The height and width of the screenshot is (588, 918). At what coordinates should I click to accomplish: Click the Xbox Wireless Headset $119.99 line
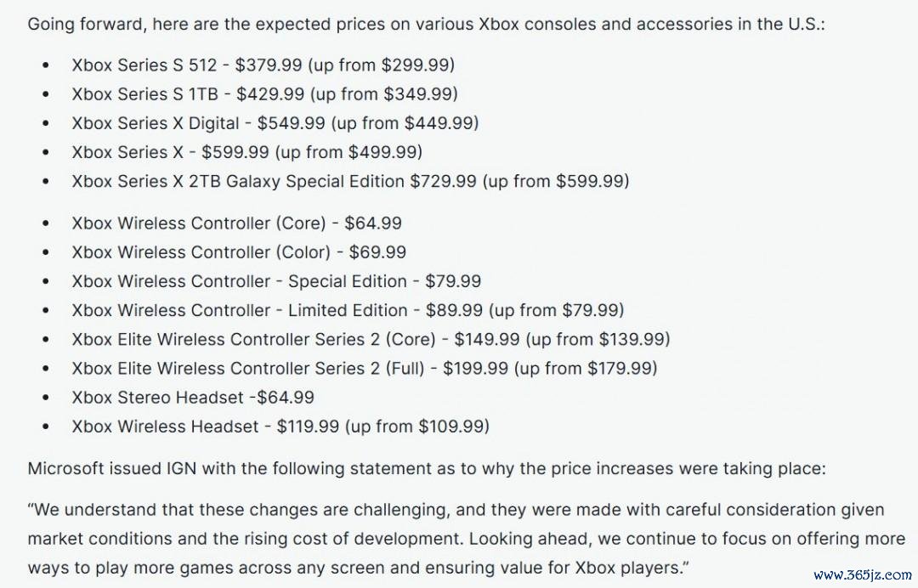point(280,427)
